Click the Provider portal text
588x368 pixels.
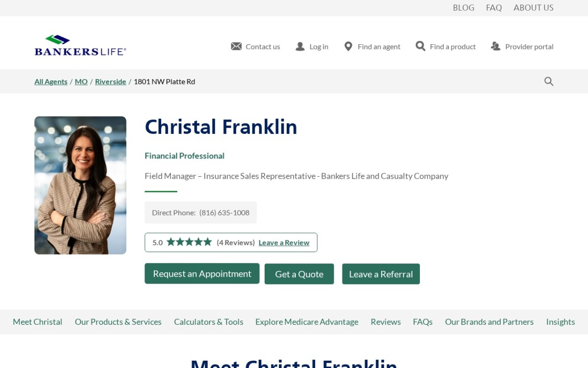click(529, 47)
